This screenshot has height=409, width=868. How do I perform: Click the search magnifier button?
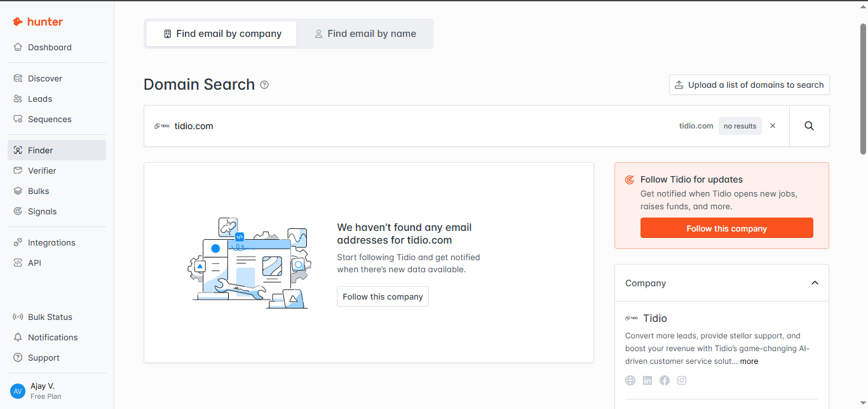point(809,126)
